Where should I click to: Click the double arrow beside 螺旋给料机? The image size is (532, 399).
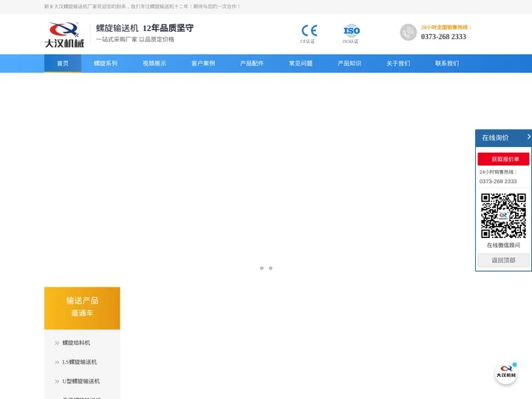coord(56,343)
